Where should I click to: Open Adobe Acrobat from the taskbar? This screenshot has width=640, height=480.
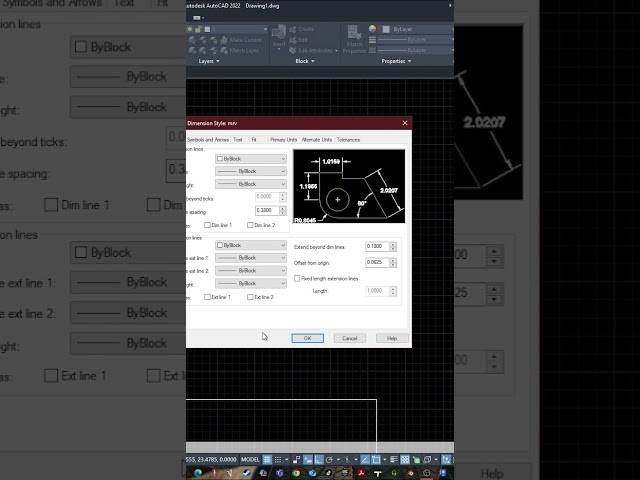click(361, 473)
